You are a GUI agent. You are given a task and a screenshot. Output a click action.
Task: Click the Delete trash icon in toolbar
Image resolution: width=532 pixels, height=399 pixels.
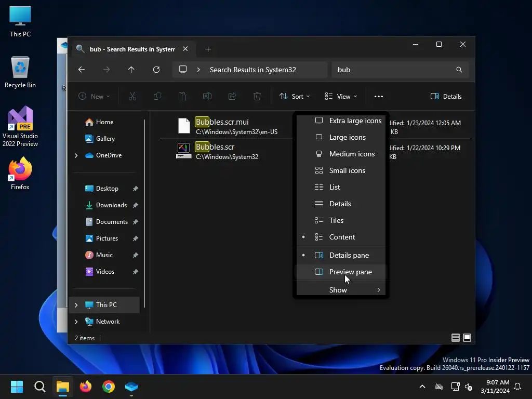point(257,96)
